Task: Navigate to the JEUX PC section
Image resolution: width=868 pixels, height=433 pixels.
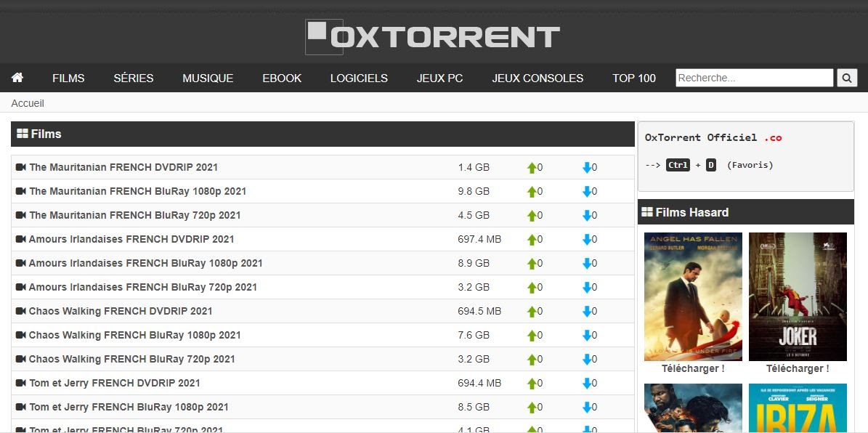Action: (439, 78)
